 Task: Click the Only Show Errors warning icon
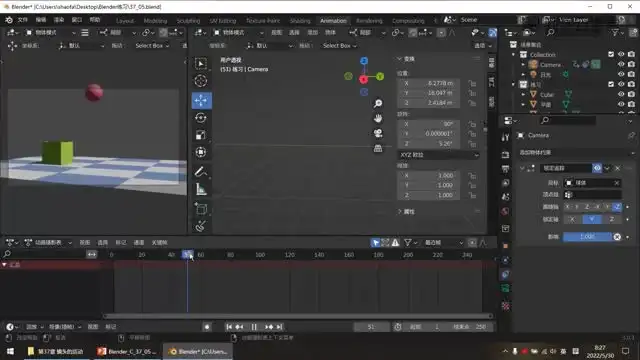(x=395, y=242)
